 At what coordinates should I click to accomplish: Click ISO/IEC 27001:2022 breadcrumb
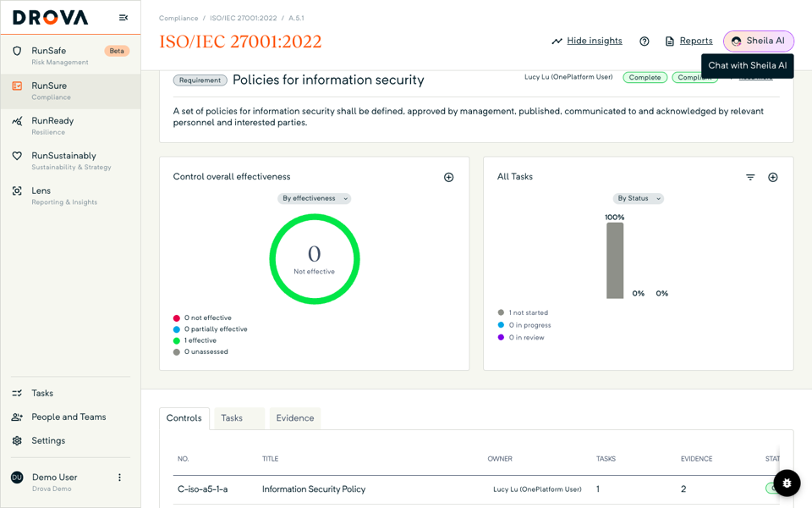[x=244, y=18]
